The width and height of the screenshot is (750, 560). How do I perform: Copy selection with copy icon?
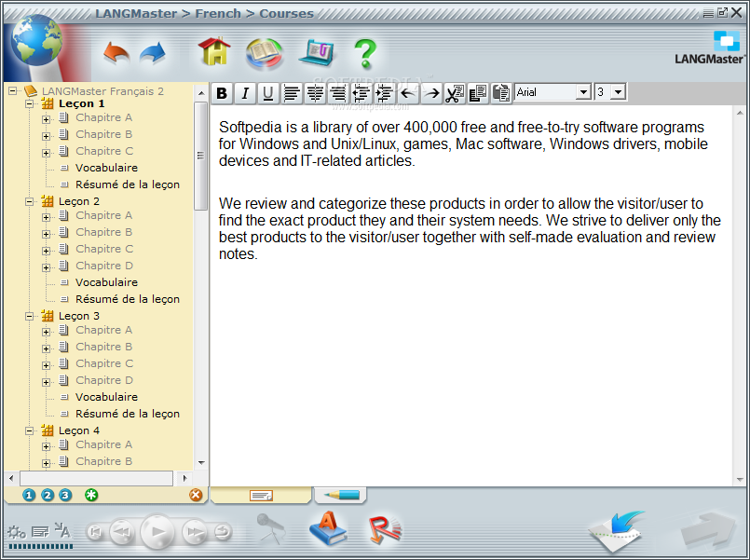point(478,93)
